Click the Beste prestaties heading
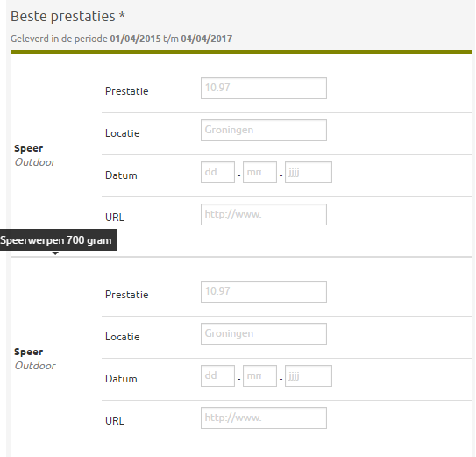The width and height of the screenshot is (476, 457). (x=67, y=16)
